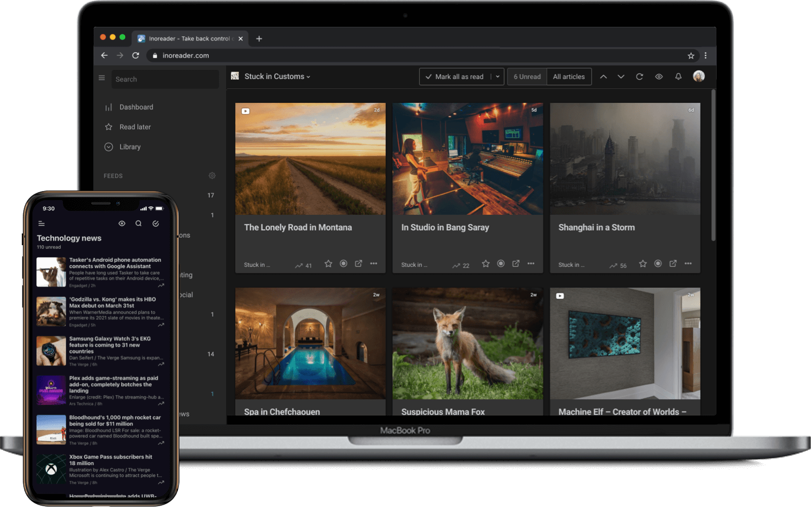Bookmark this page with browser star icon
Screen dimensions: 811x532
pos(691,56)
